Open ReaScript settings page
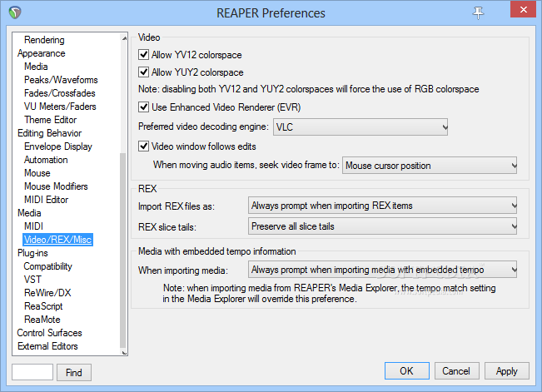 pos(43,306)
